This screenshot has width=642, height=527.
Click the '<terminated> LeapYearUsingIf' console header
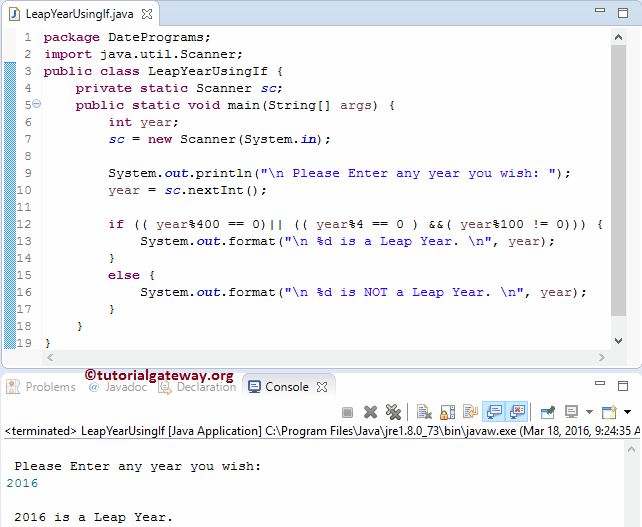click(85, 431)
